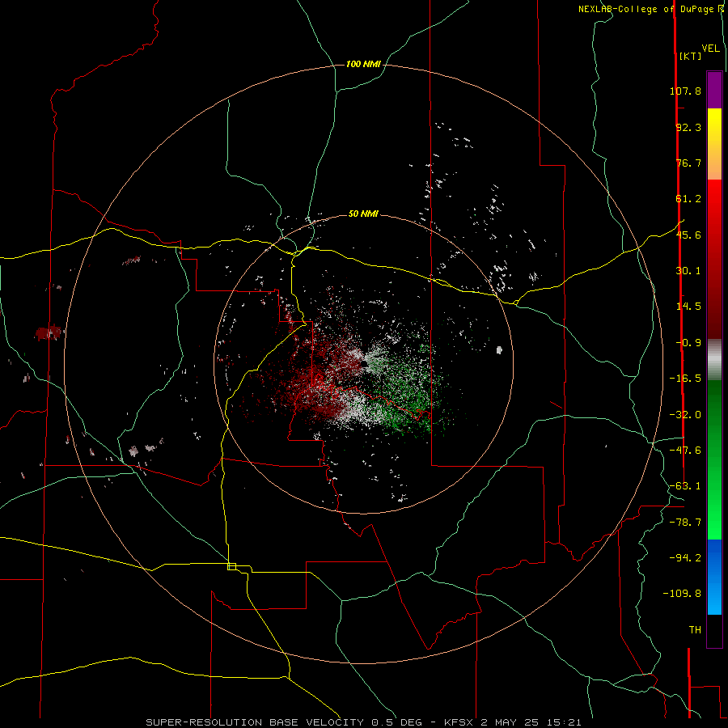Viewport: 728px width, 728px height.
Task: Click the 92.3 velocity scale value
Action: point(688,127)
